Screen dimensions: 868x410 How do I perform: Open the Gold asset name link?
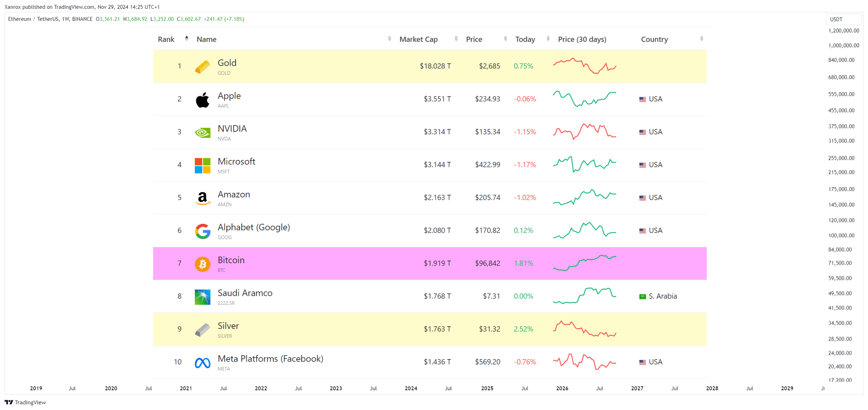pos(227,63)
